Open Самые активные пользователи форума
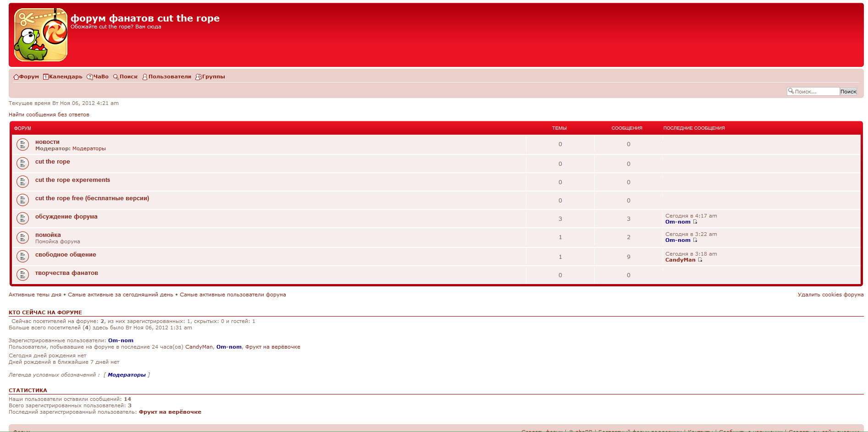The width and height of the screenshot is (868, 432). [x=233, y=295]
